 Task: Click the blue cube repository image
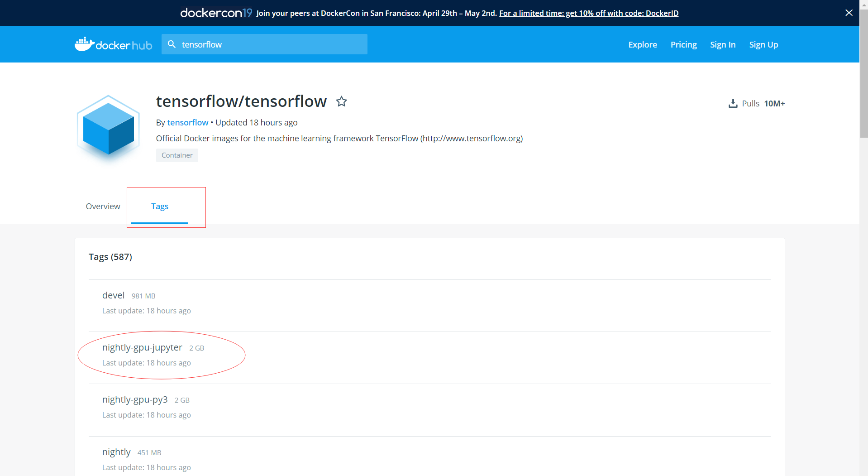108,129
